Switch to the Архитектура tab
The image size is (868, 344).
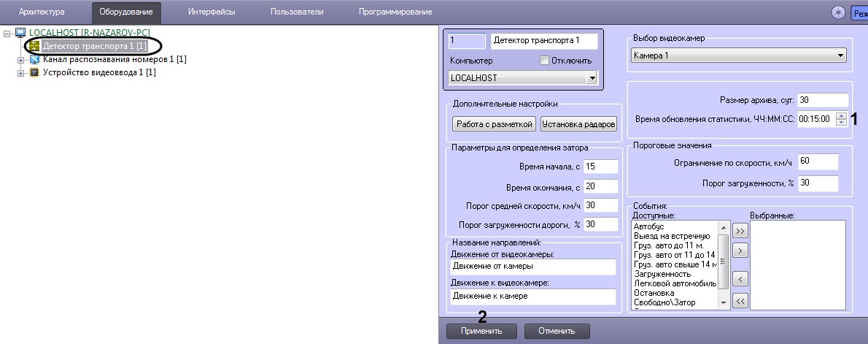point(42,12)
